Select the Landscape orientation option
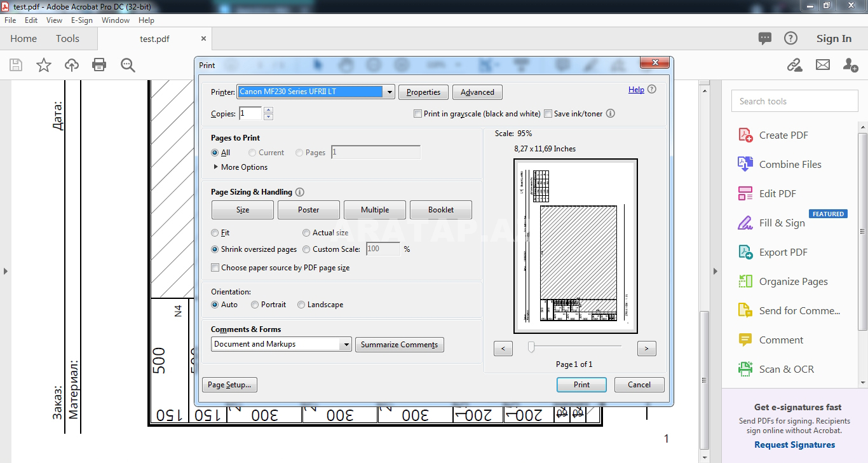Image resolution: width=868 pixels, height=463 pixels. tap(302, 305)
